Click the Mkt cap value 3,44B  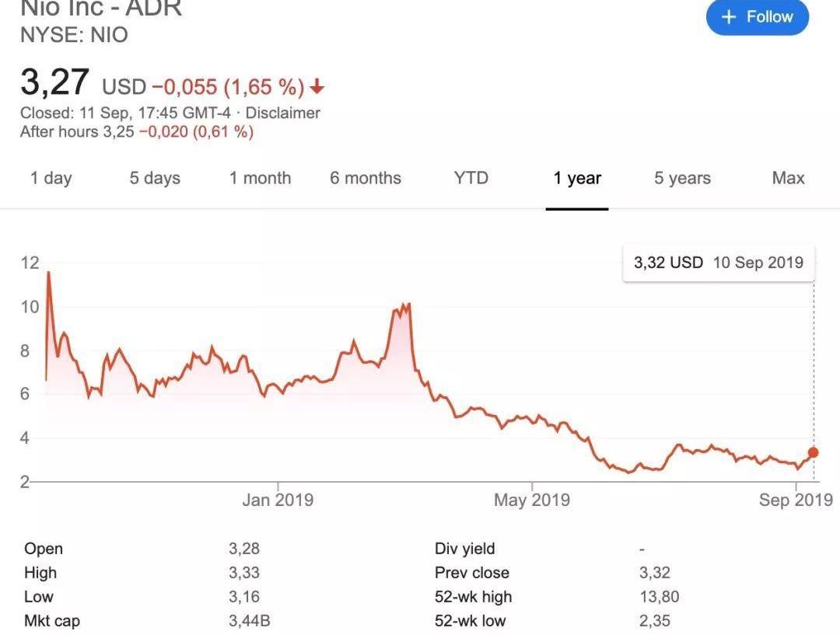pos(249,621)
